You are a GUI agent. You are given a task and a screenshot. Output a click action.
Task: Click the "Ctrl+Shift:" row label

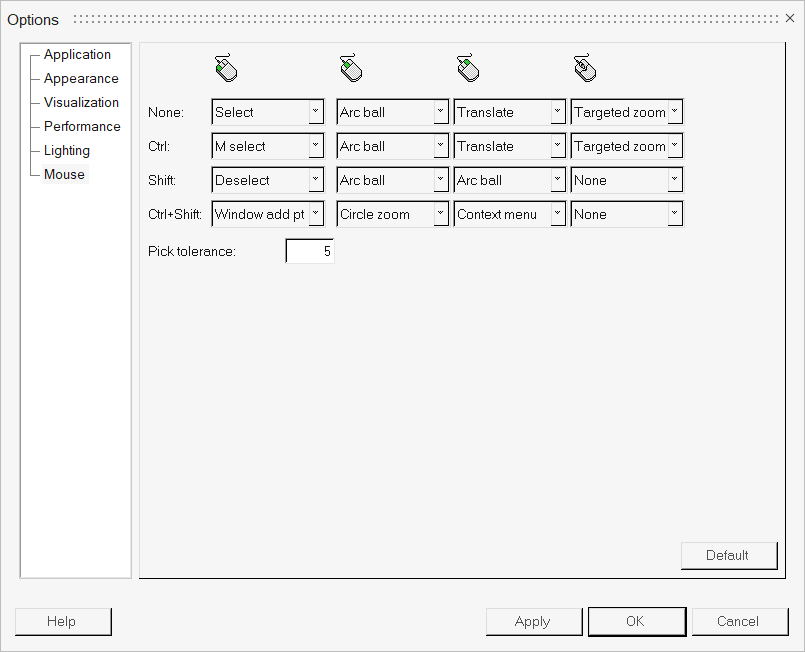coord(175,214)
